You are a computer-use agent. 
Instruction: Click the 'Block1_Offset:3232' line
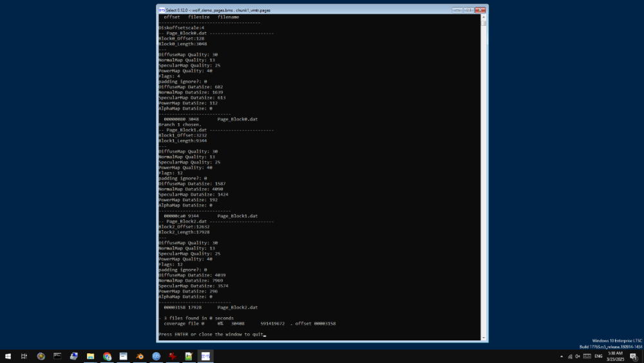click(x=183, y=135)
